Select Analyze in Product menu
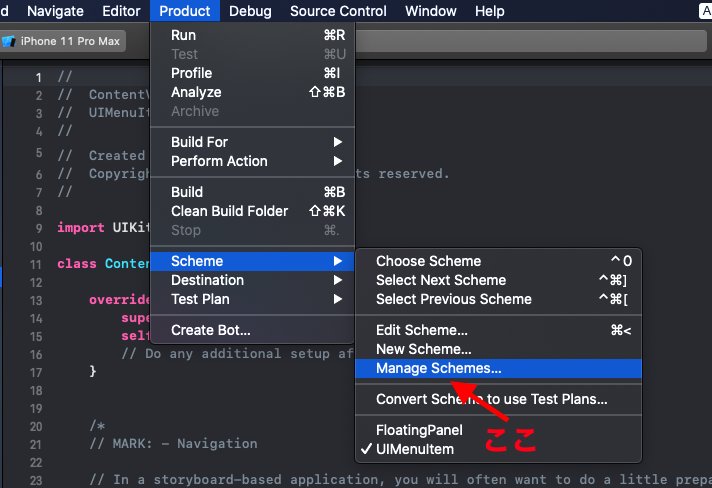This screenshot has height=488, width=712. 252,92
